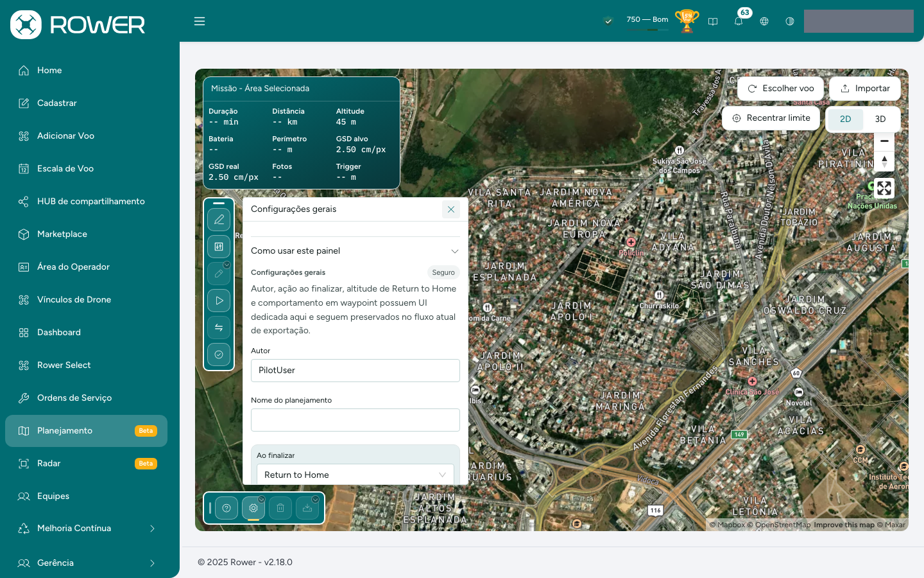
Task: Click the swap arrows tool button
Action: pos(219,328)
